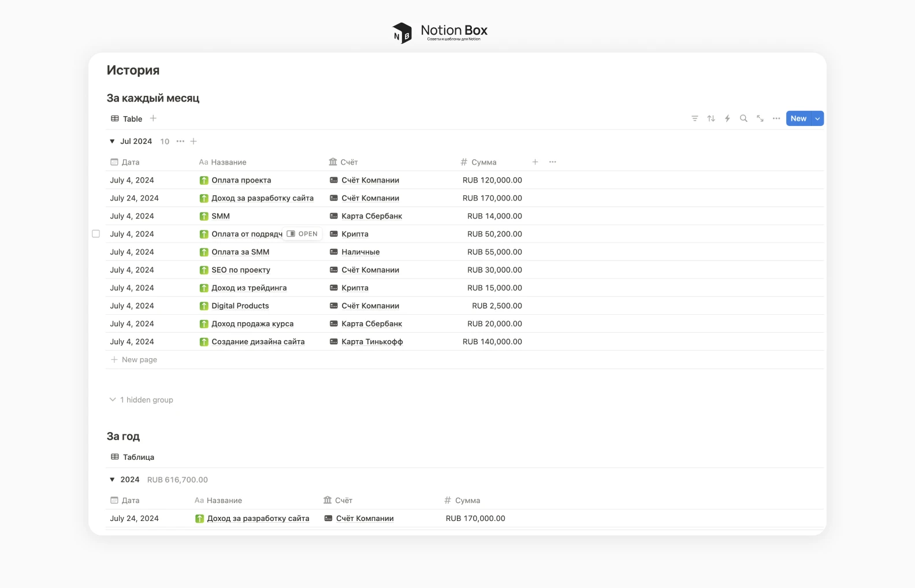
Task: Open the three-dot menu beside New button
Action: click(x=776, y=118)
